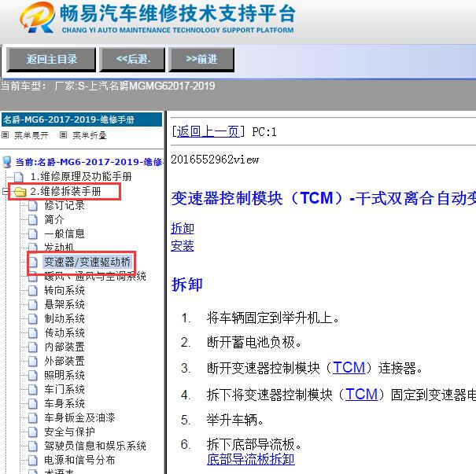Click page icon next to 车身钣金及油漆
This screenshot has height=474, width=476.
33,418
